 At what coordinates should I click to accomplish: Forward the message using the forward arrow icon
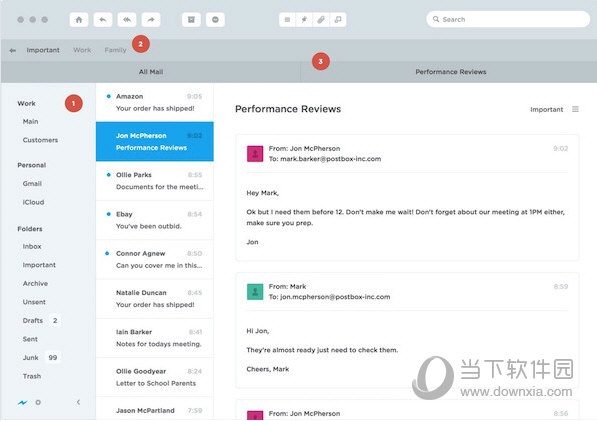point(151,19)
